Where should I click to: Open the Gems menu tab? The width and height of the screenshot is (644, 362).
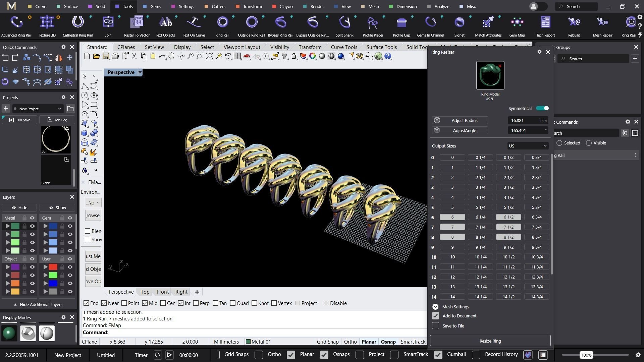tap(152, 6)
